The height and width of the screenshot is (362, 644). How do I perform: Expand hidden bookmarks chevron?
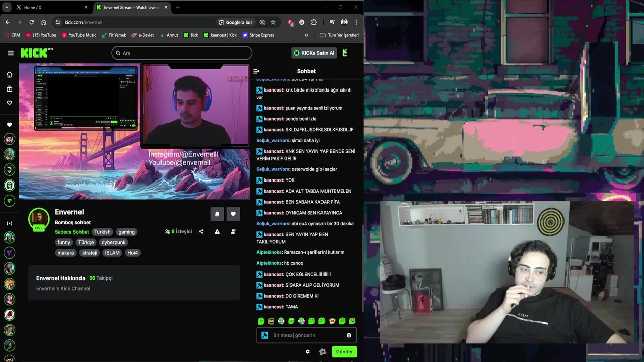[306, 35]
